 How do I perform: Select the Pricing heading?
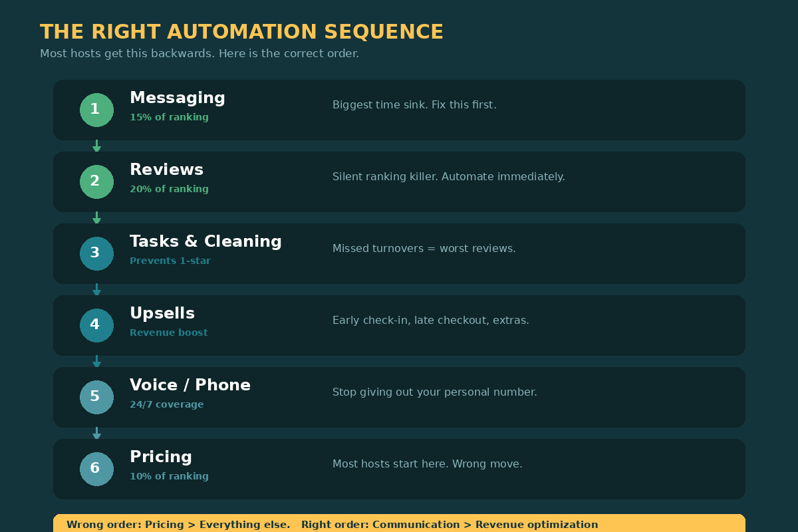tap(161, 458)
